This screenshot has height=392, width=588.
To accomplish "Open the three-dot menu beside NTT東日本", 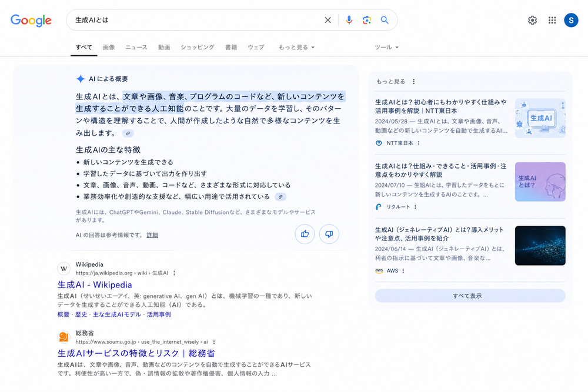I will 419,143.
